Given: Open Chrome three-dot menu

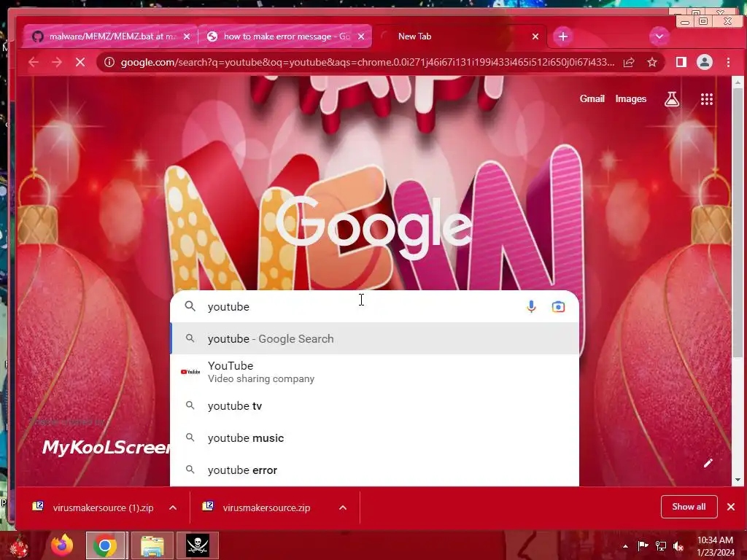Looking at the screenshot, I should point(728,62).
